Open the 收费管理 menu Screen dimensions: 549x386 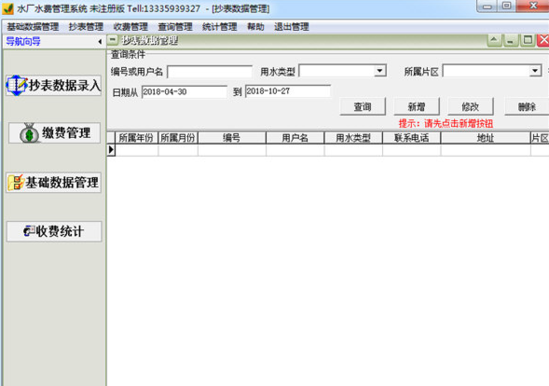point(131,27)
